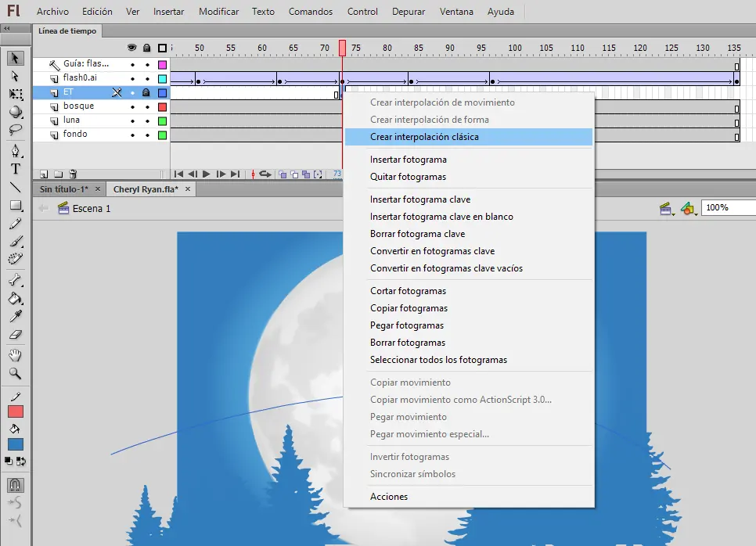Open the zoom percentage 100% combo box
Screen dimensions: 756x546
[x=729, y=208]
